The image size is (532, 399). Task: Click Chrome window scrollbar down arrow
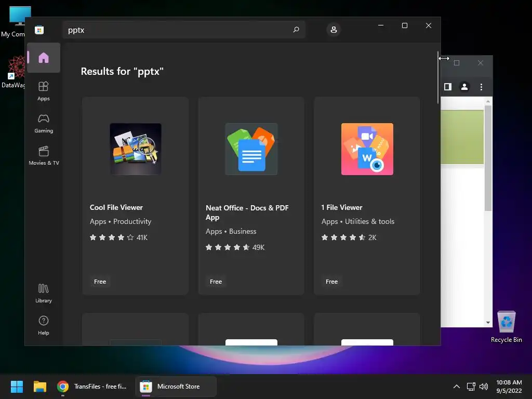coord(488,323)
